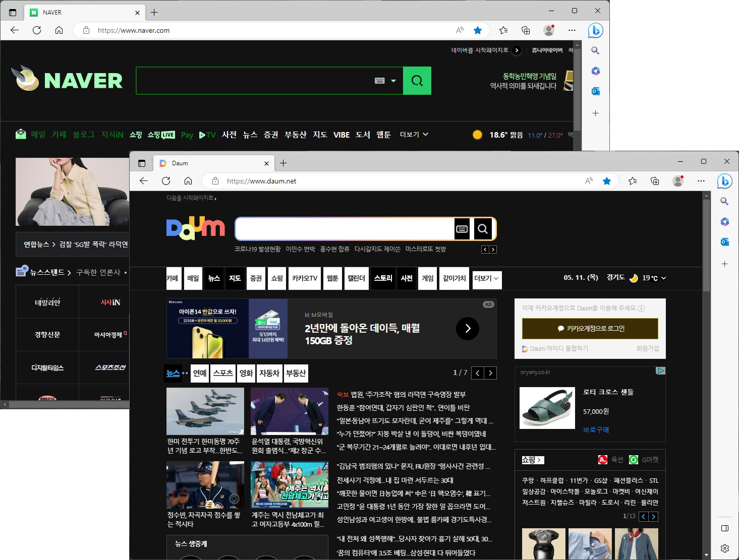Click the Daum search magnifier icon

[483, 228]
